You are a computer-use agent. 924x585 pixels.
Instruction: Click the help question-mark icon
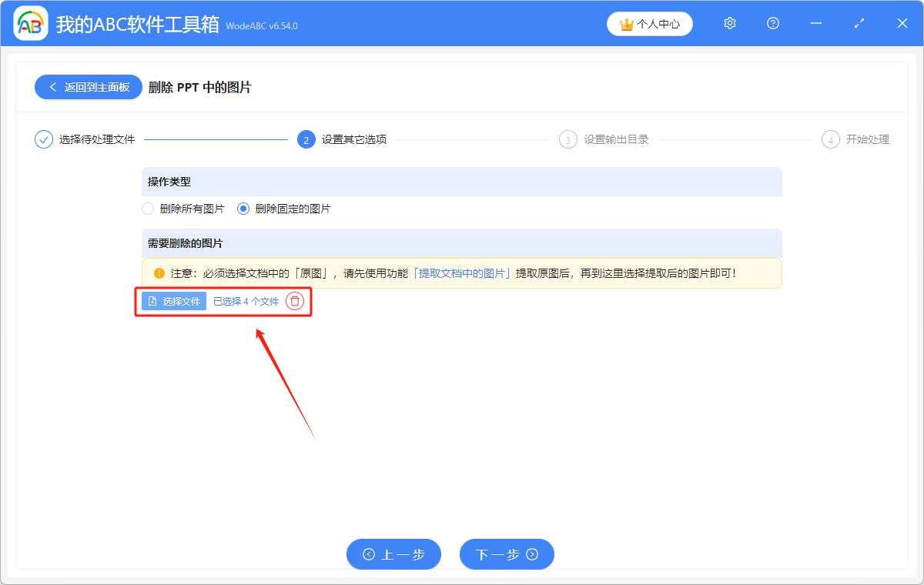772,24
